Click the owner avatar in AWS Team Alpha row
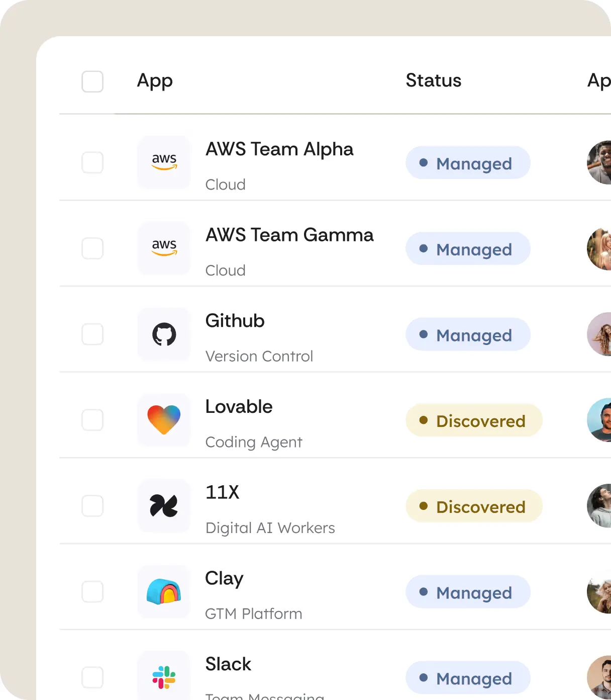The image size is (611, 700). 600,162
